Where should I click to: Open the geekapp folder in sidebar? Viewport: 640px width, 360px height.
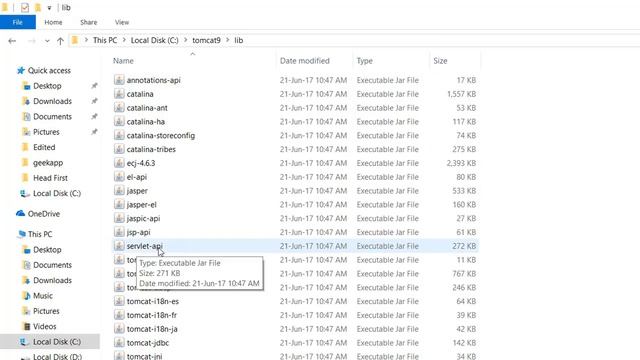pos(48,163)
